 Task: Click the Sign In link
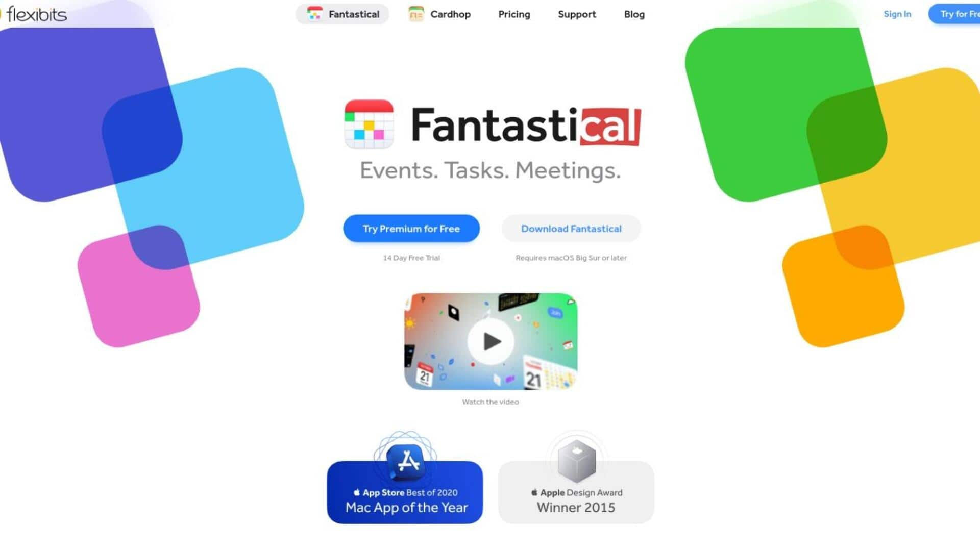coord(897,13)
